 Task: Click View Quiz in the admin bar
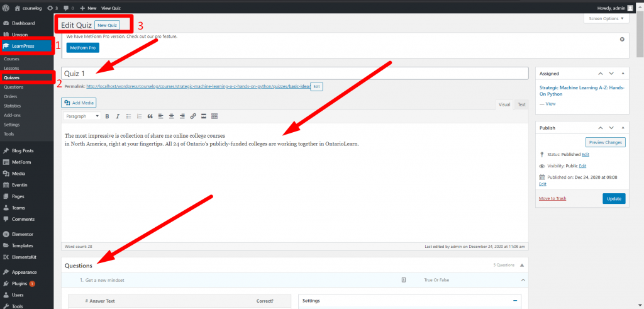pos(111,8)
